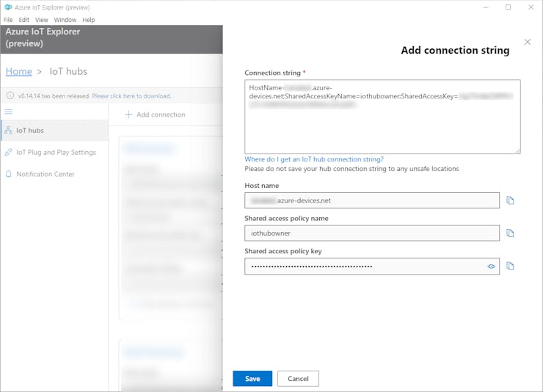Screen dimensions: 543x392
Task: Click the Add connection plus icon
Action: [x=128, y=115]
